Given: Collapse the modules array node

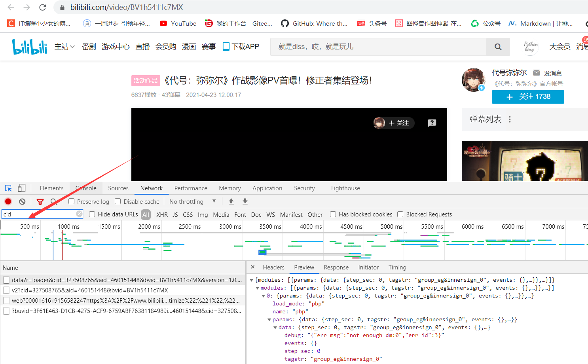Looking at the screenshot, I should pyautogui.click(x=257, y=288).
